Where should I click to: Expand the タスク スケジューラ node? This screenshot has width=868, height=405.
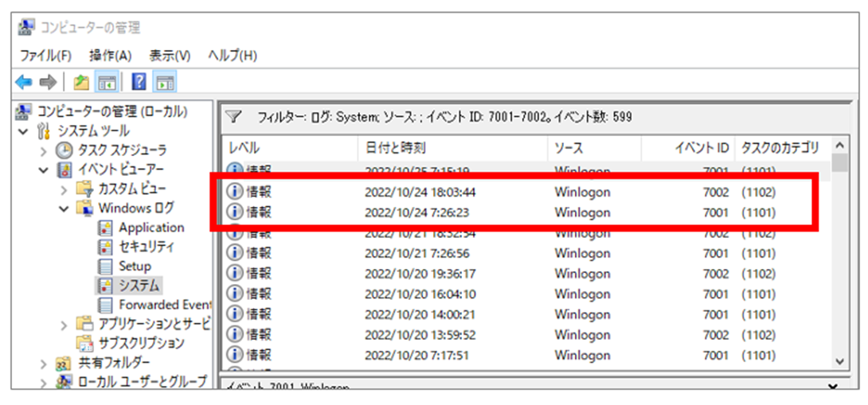(45, 150)
